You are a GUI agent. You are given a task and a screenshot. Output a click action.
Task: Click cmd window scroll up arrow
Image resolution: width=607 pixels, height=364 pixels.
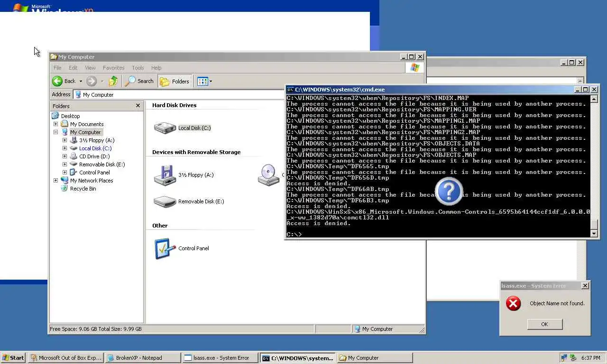pos(594,99)
